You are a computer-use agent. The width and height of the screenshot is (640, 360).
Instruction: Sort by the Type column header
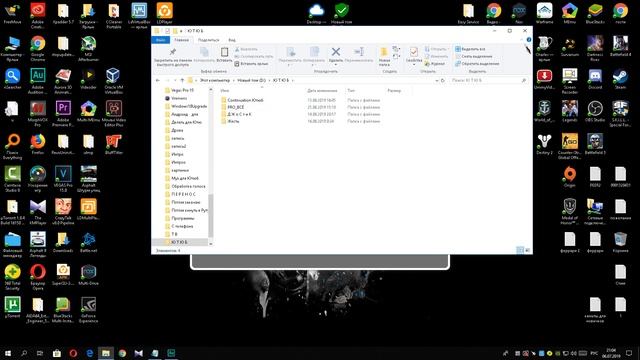(x=351, y=91)
